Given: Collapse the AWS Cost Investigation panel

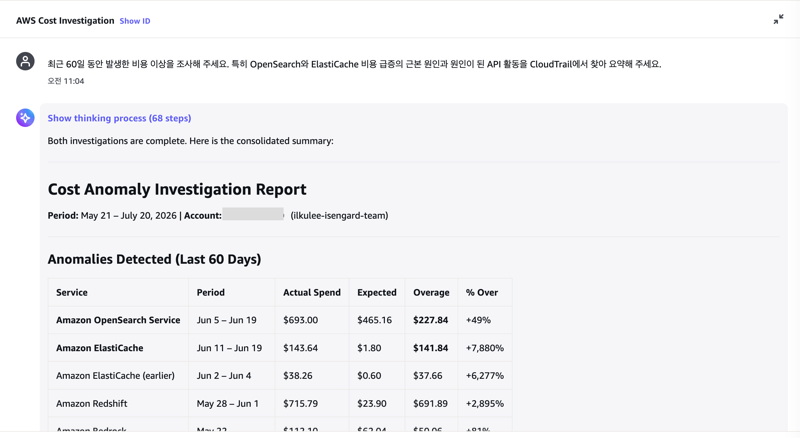Looking at the screenshot, I should pyautogui.click(x=778, y=19).
